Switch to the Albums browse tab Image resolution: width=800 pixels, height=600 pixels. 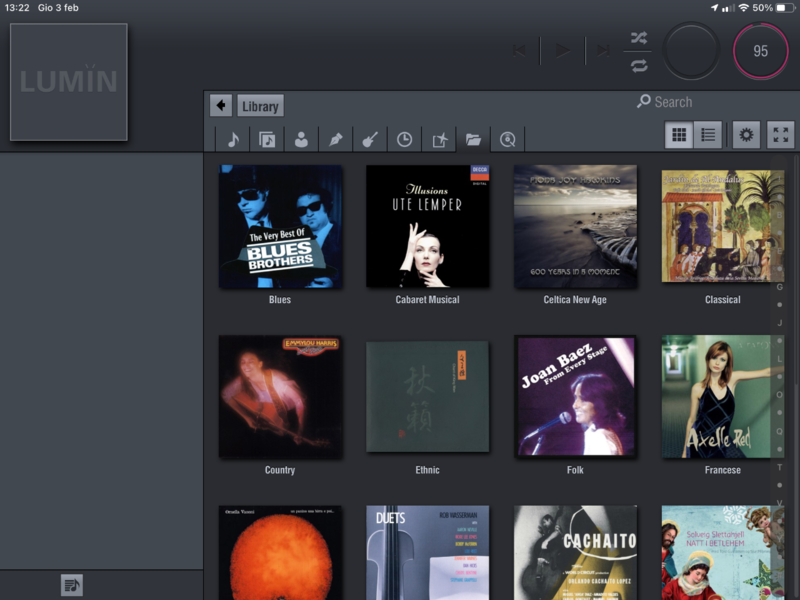click(267, 140)
